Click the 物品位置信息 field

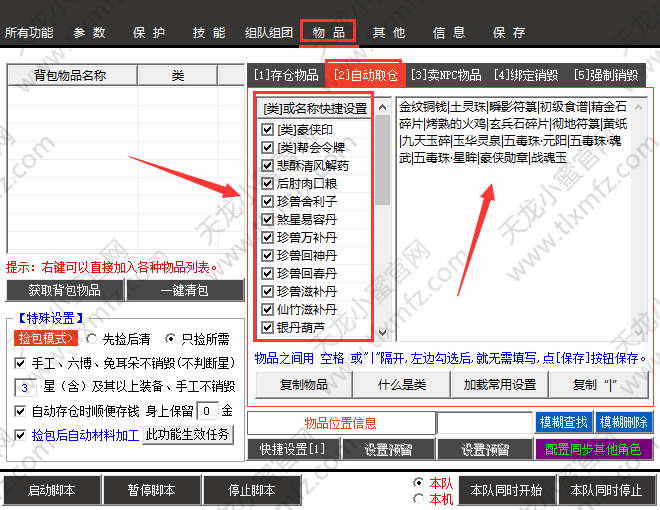click(x=341, y=423)
